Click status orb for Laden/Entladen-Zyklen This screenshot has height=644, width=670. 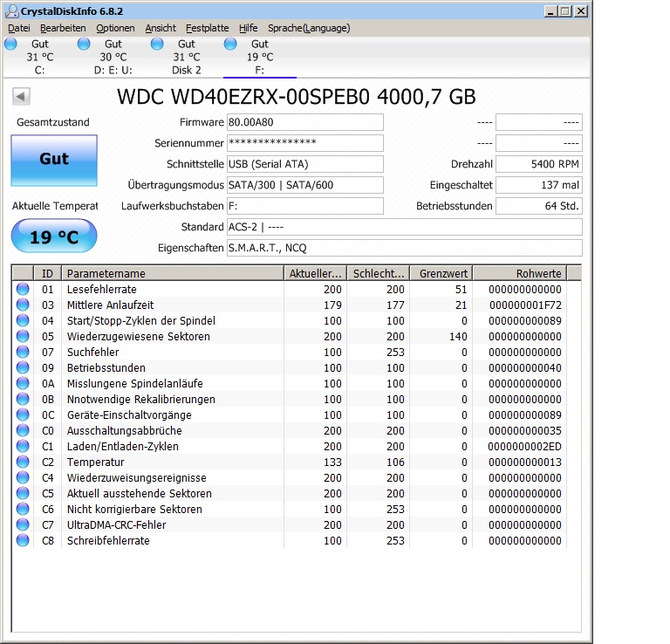(x=23, y=446)
